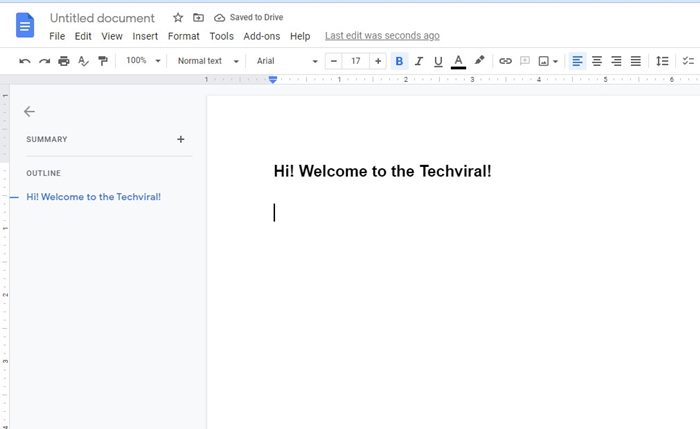Image resolution: width=700 pixels, height=429 pixels.
Task: Toggle Bold formatting
Action: (399, 61)
